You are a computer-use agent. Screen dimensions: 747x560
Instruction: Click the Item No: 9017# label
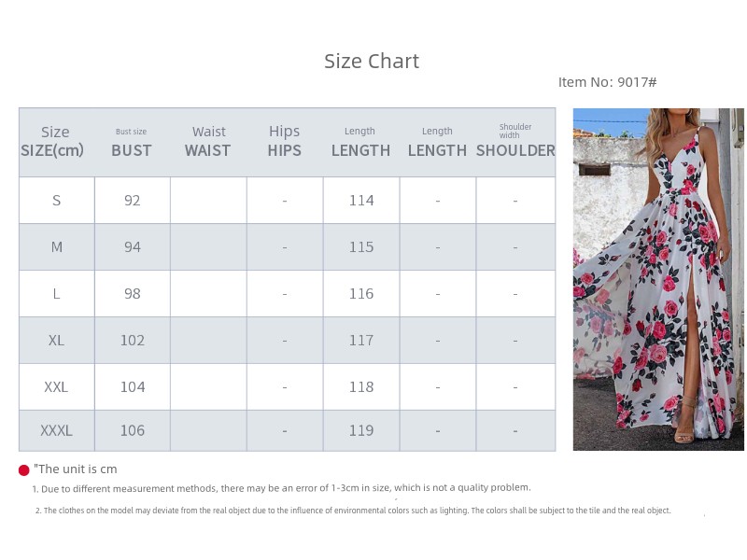(x=608, y=82)
